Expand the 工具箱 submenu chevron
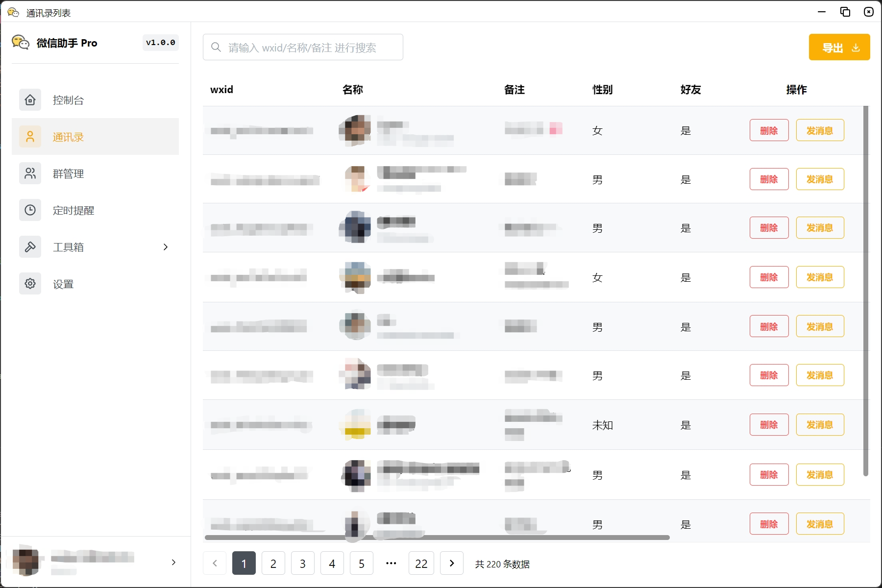This screenshot has height=588, width=882. pos(166,247)
